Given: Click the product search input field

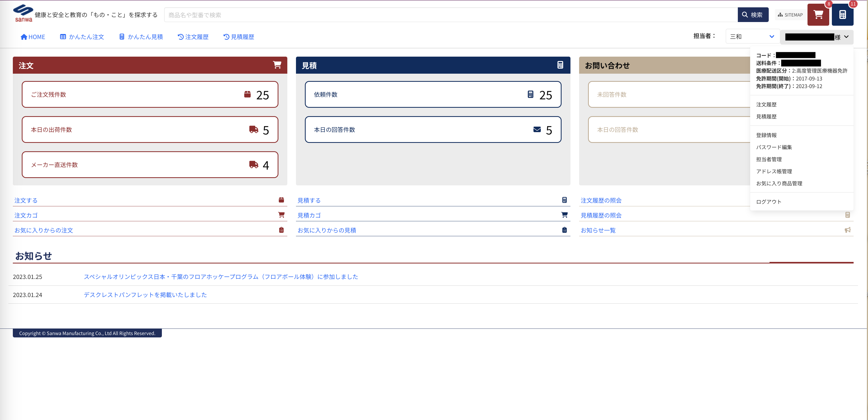Looking at the screenshot, I should pyautogui.click(x=451, y=15).
